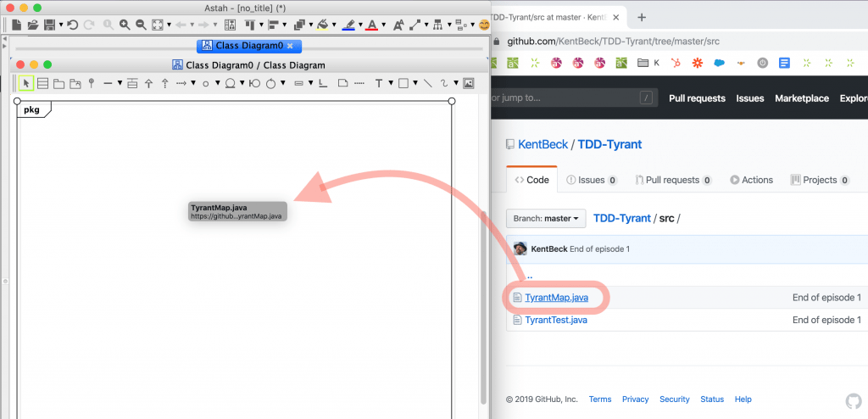Select the Note tool
868x419 pixels.
tap(342, 83)
